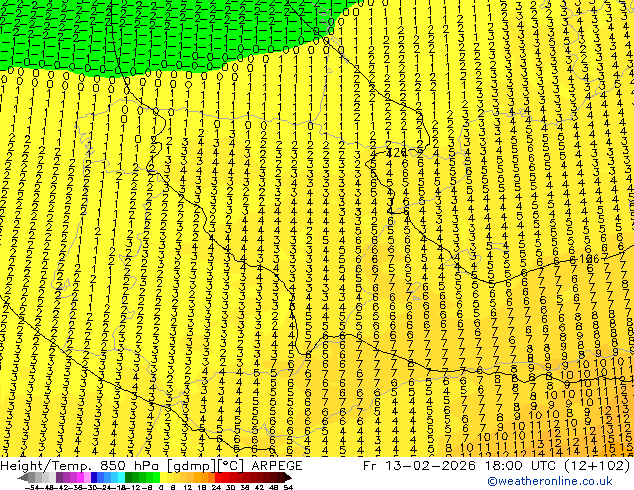Viewport: 634px width, 490px height.
Task: Click the gray left arrow end of the color scale
Action: coord(22,477)
